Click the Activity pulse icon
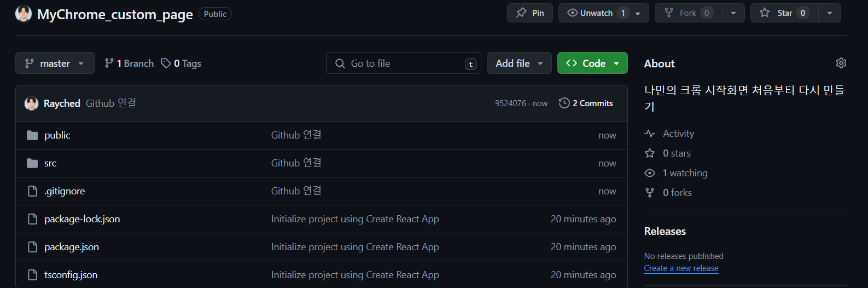Screen dimensions: 868x288 650,134
